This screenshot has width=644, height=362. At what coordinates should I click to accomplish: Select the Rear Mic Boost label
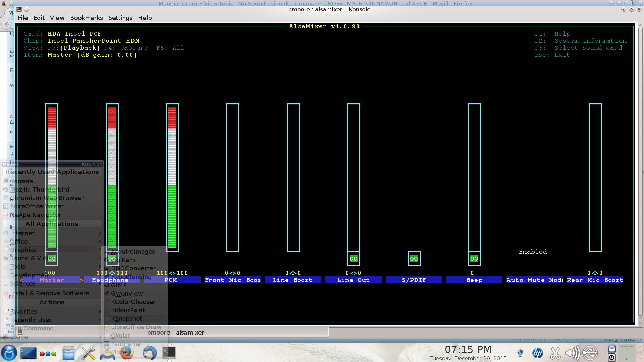coord(595,280)
